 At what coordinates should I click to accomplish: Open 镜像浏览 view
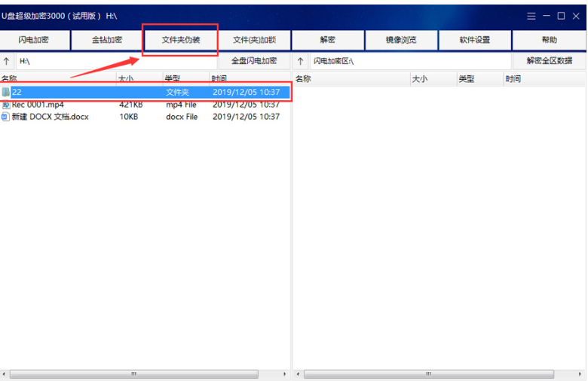401,40
